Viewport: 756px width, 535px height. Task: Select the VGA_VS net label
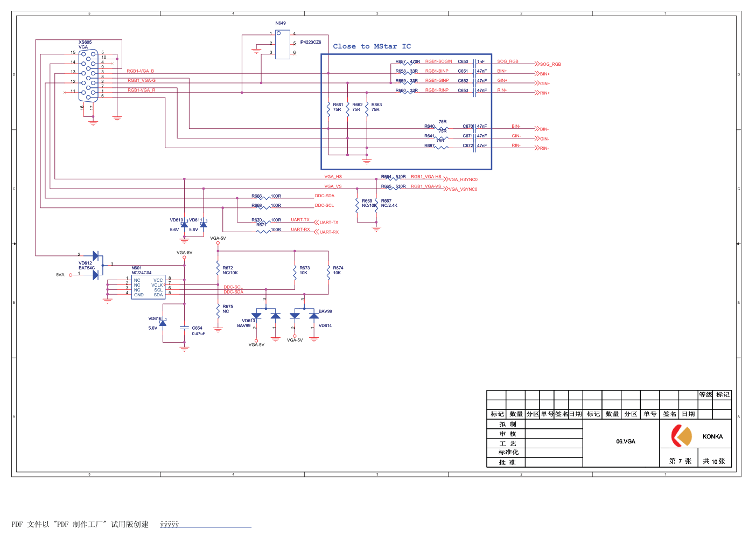[333, 186]
